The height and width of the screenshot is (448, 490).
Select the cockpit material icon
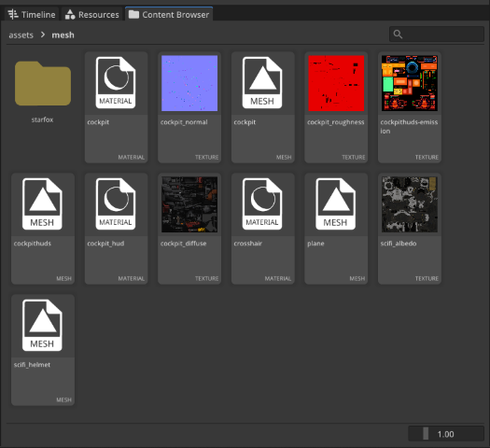click(x=116, y=83)
